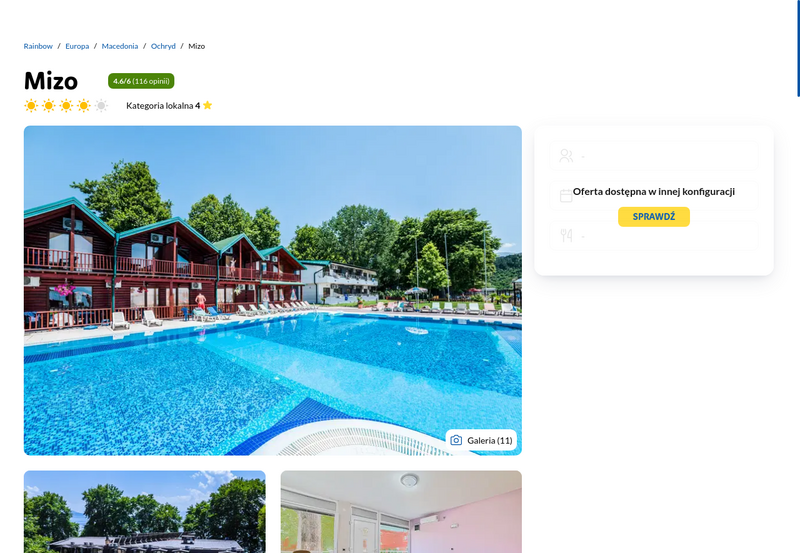The height and width of the screenshot is (553, 800).
Task: Navigate to the Ochryd breadcrumb
Action: pyautogui.click(x=163, y=46)
